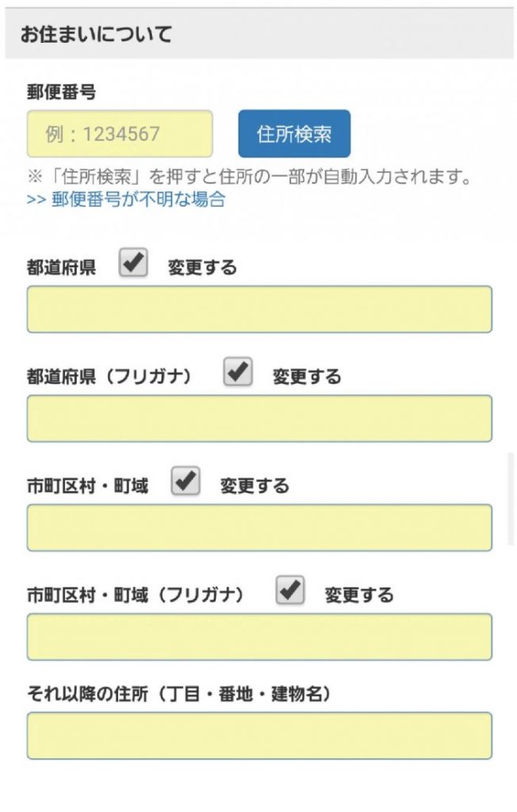Click the 変更する label beside 都道府県(フリガナ)
The height and width of the screenshot is (812, 517).
pos(307,377)
